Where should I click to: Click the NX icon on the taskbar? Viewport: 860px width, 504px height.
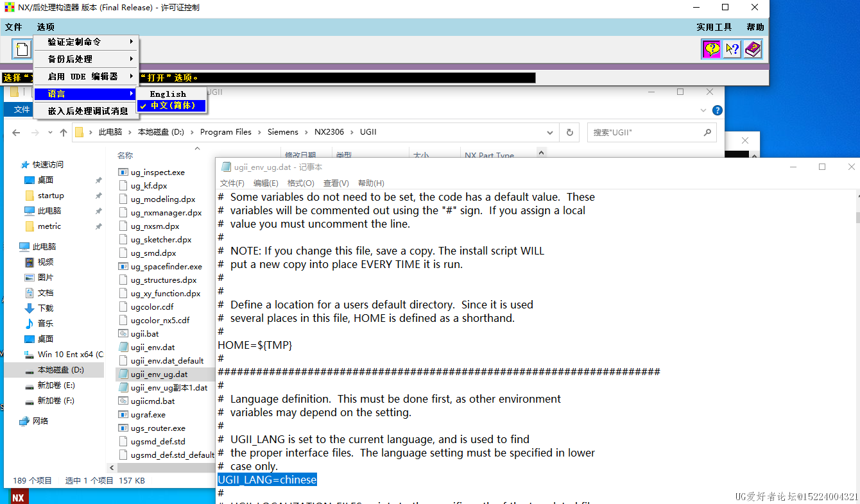[18, 498]
